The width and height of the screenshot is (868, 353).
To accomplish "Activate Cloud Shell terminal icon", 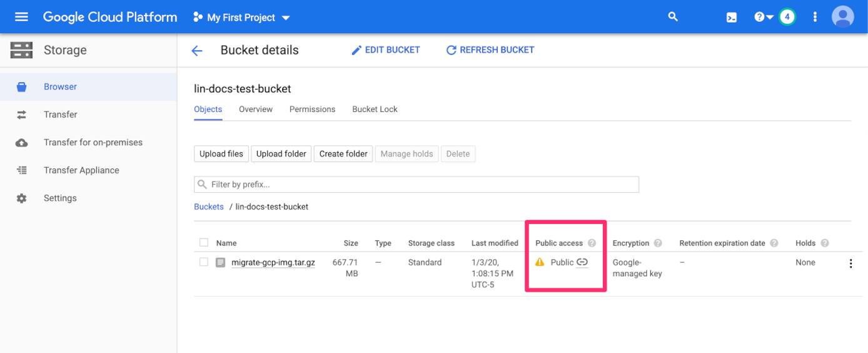I will [x=731, y=18].
